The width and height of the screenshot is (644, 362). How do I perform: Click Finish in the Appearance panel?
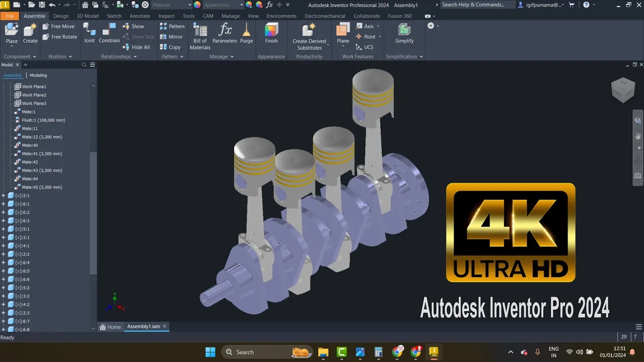(x=271, y=33)
